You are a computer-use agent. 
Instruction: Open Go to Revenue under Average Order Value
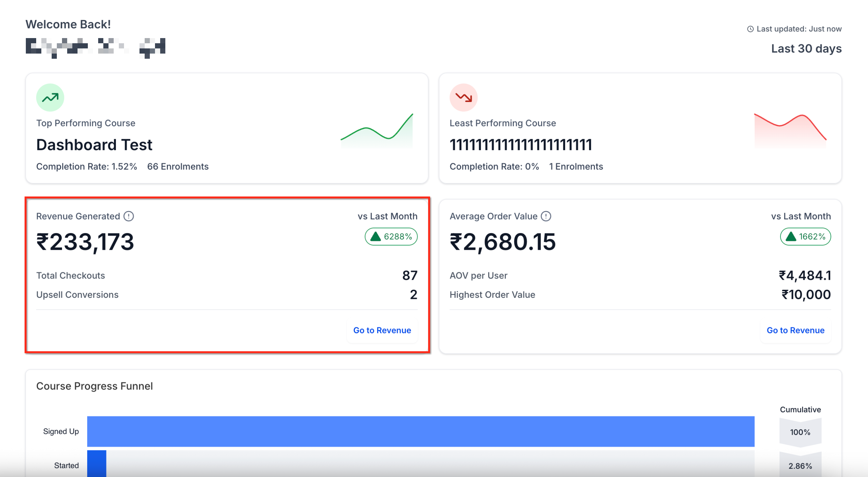(x=795, y=330)
